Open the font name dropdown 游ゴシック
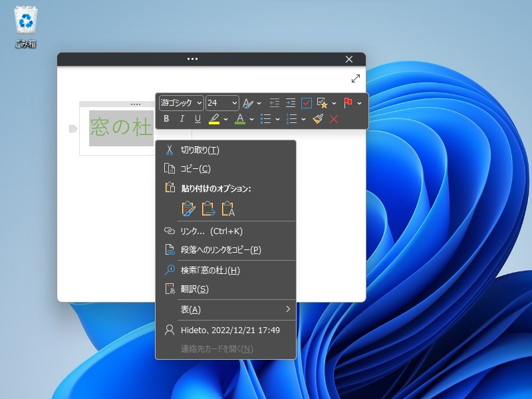This screenshot has height=399, width=532. pyautogui.click(x=181, y=103)
